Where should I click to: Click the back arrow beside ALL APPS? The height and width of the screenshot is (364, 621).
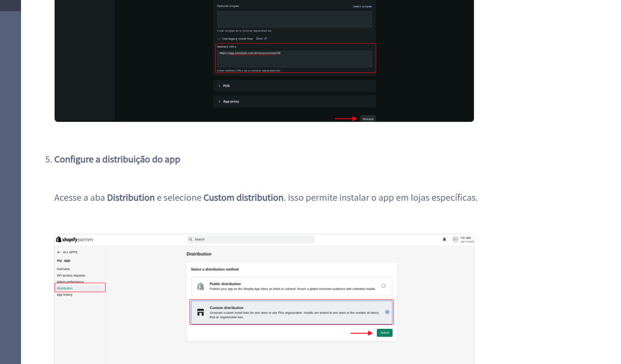59,252
